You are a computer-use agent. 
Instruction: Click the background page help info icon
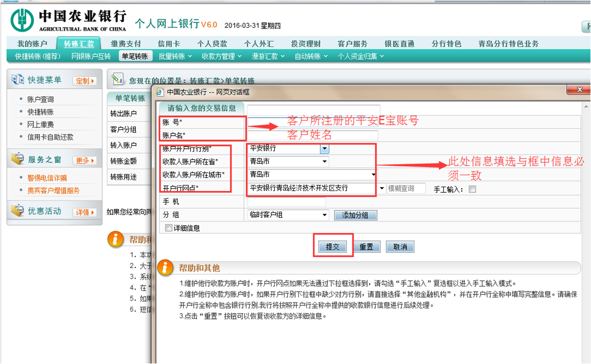[115, 239]
